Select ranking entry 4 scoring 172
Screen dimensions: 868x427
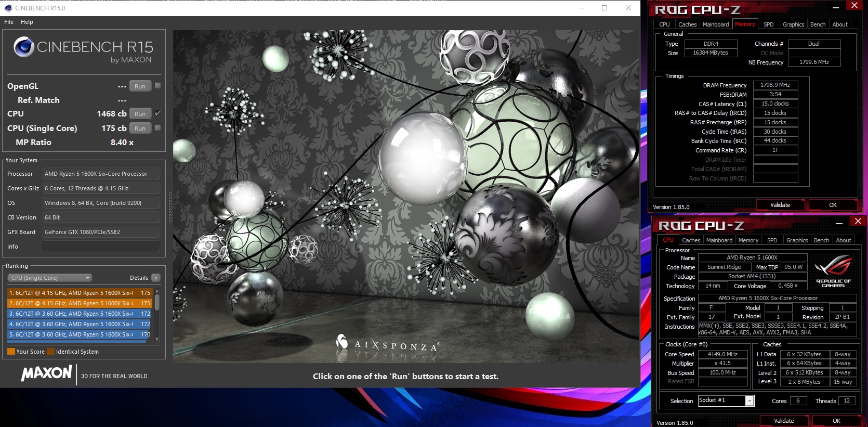pyautogui.click(x=80, y=324)
